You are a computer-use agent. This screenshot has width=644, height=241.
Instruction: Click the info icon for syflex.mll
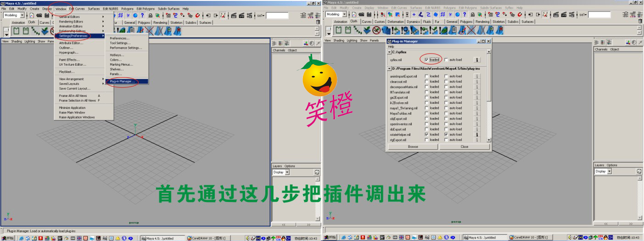pos(477,60)
